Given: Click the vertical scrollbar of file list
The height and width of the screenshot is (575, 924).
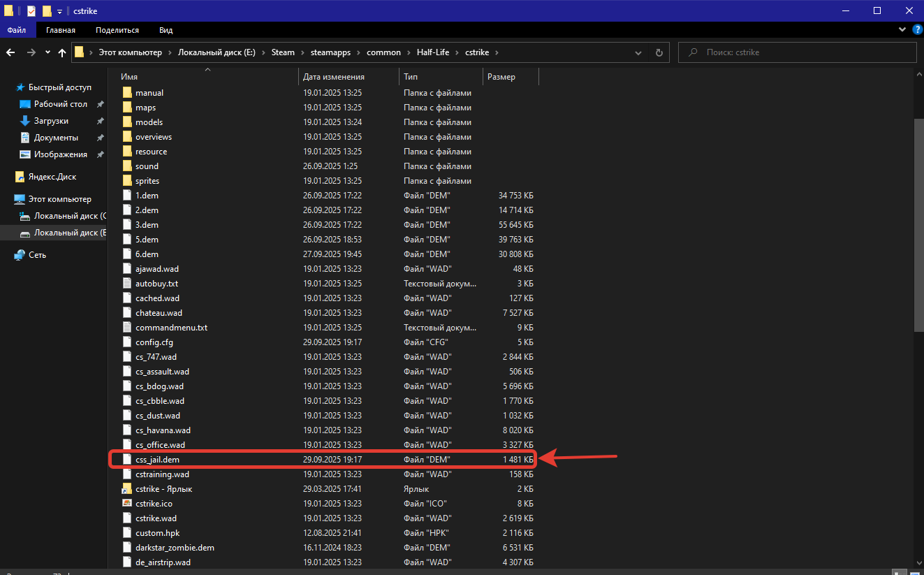Looking at the screenshot, I should pos(918,224).
